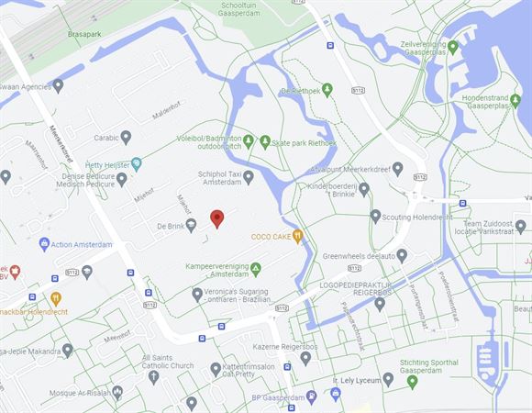Select the Hetty Heijster marker

137,165
